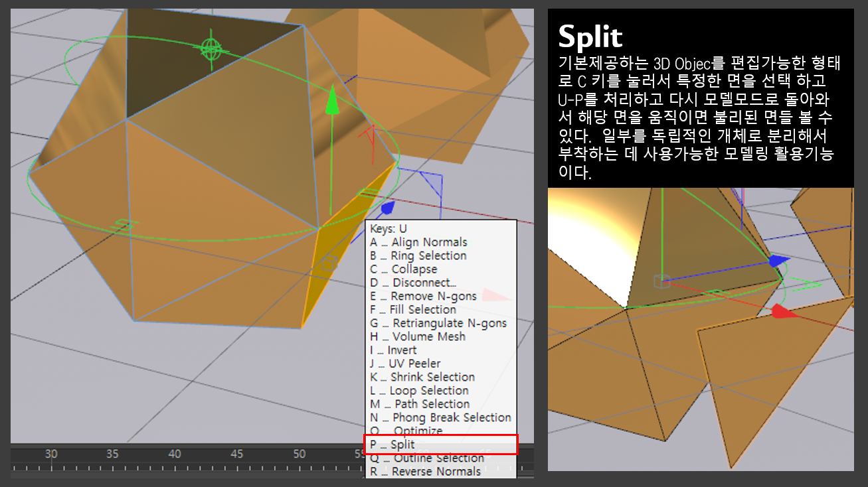Screen dimensions: 868x487
Task: Click the green crosshair target at top
Action: click(211, 48)
